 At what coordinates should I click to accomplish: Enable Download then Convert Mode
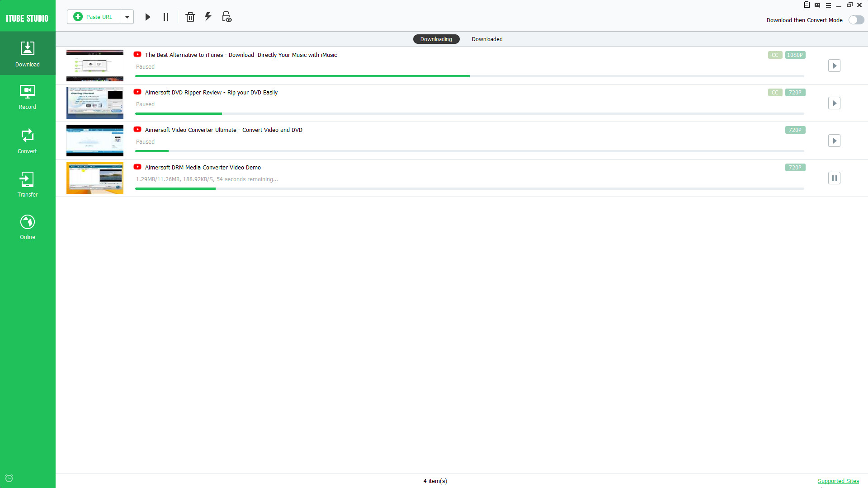coord(856,20)
